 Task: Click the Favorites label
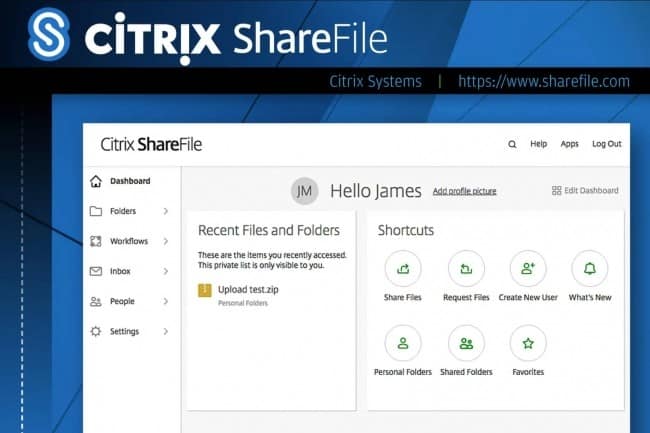click(528, 372)
